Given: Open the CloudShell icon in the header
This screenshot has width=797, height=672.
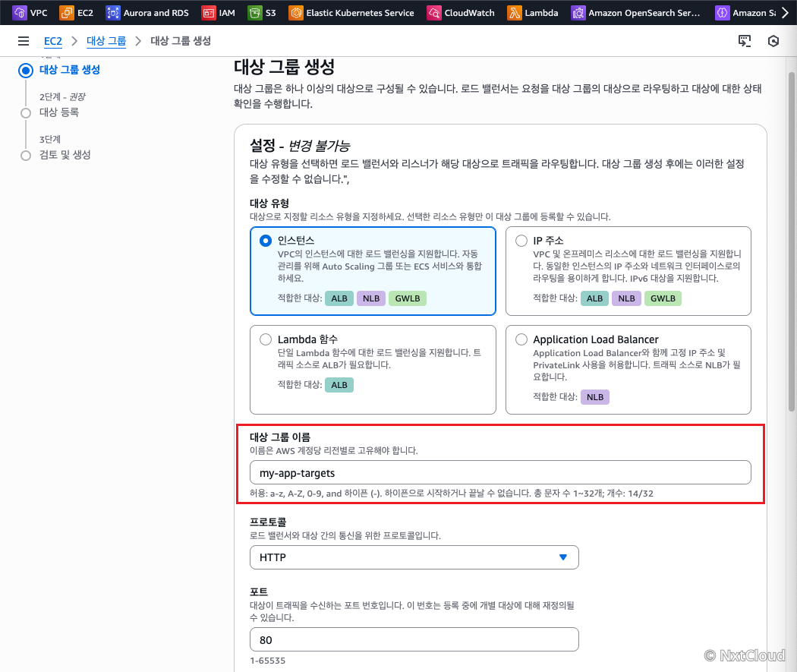Looking at the screenshot, I should [745, 41].
